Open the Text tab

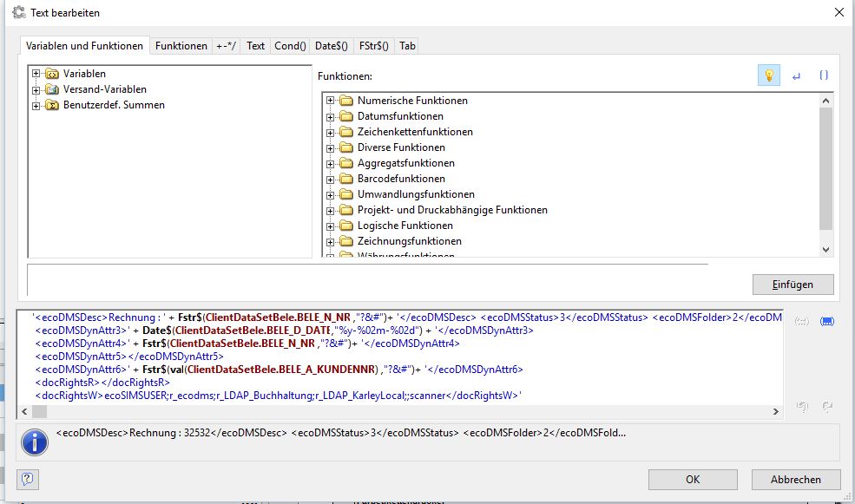pyautogui.click(x=255, y=46)
